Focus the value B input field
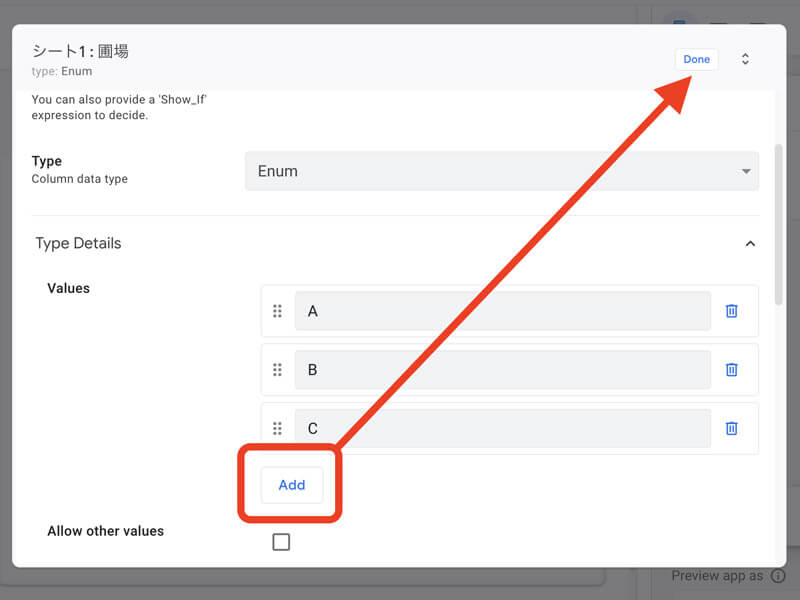Viewport: 800px width, 600px height. pyautogui.click(x=502, y=370)
